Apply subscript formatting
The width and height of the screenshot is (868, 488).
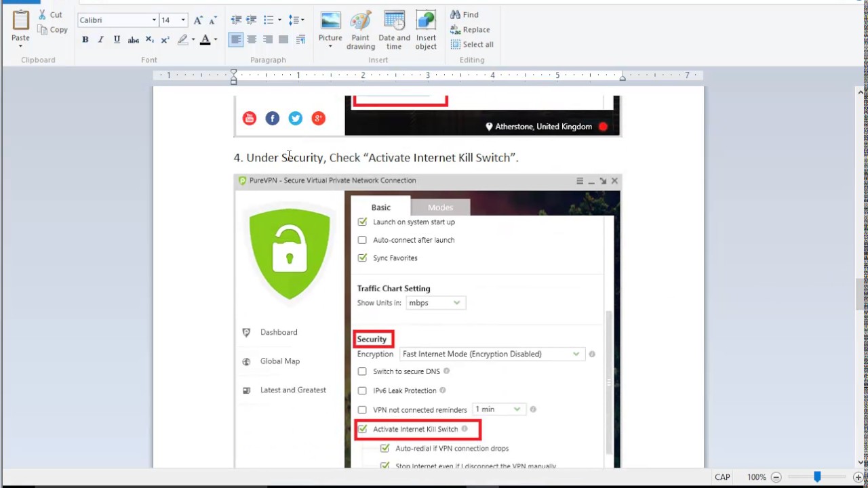tap(150, 40)
